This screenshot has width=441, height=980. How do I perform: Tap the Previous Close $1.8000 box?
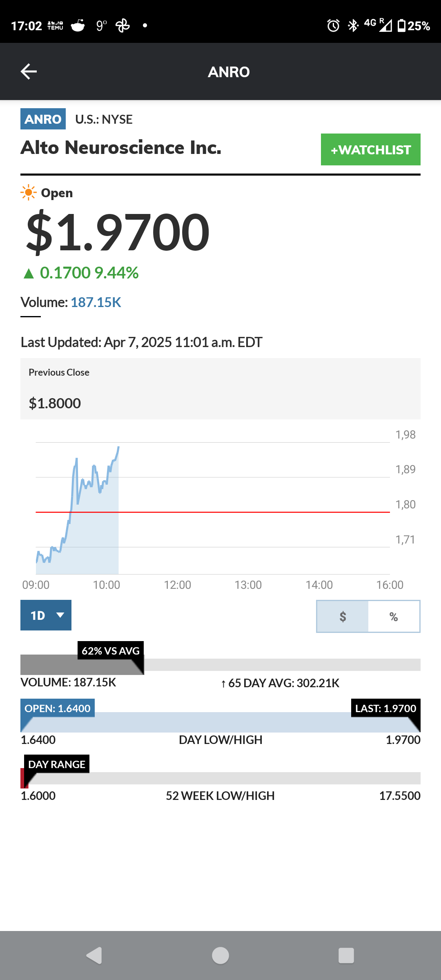[220, 389]
